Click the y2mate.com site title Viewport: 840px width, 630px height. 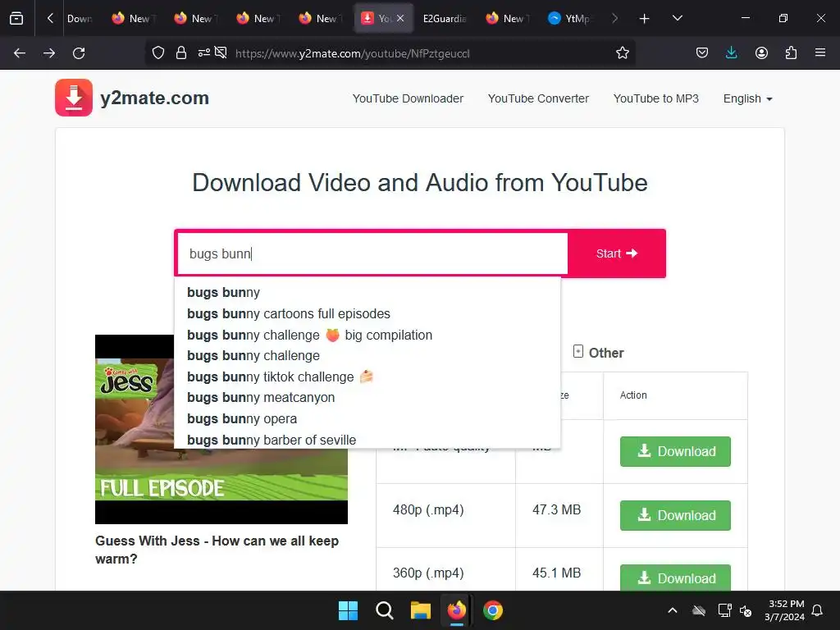coord(154,98)
